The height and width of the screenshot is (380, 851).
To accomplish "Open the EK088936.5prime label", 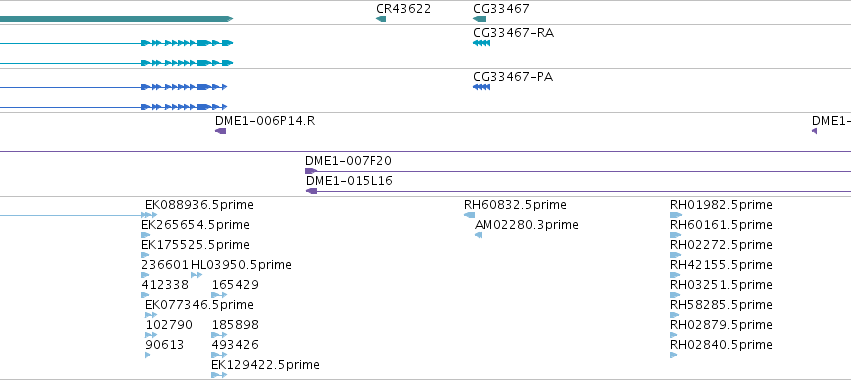I will 199,205.
